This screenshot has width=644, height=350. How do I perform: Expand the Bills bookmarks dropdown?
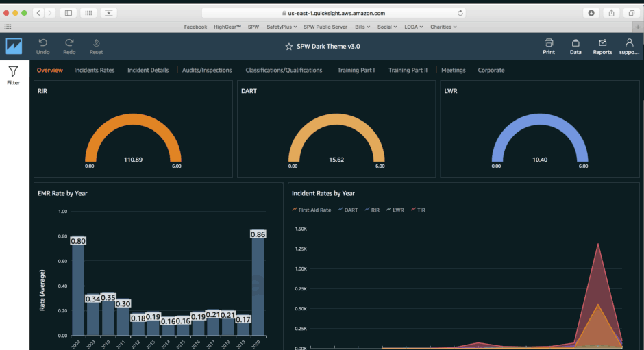362,27
